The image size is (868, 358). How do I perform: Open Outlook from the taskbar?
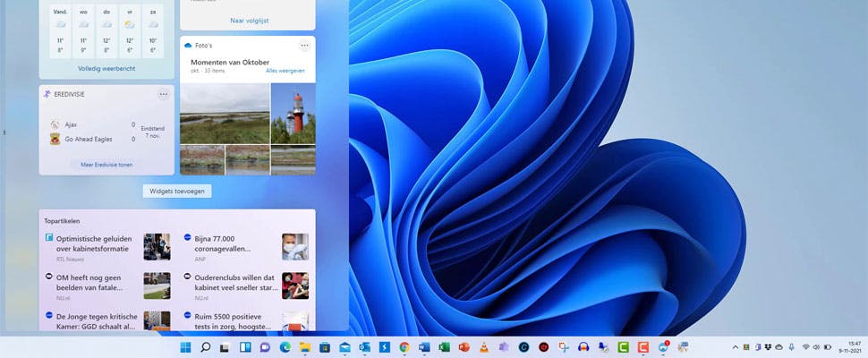[x=365, y=347]
